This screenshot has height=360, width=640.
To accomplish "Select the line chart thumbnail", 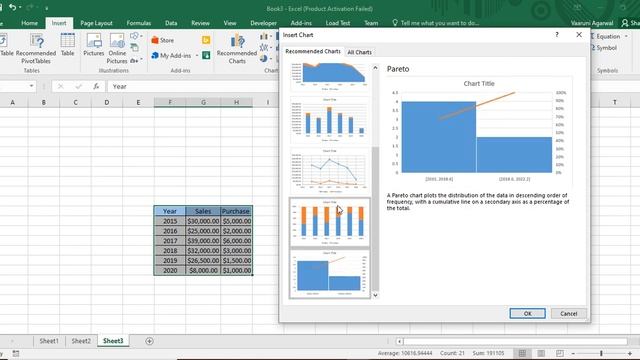I will coord(329,171).
